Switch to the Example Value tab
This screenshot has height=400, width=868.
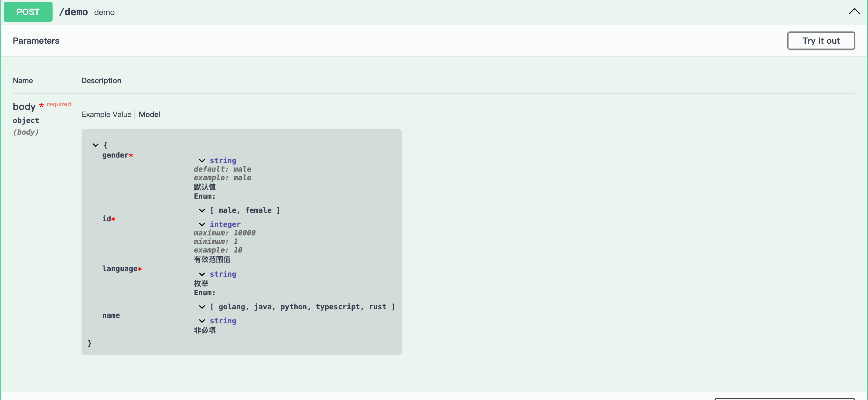tap(106, 115)
